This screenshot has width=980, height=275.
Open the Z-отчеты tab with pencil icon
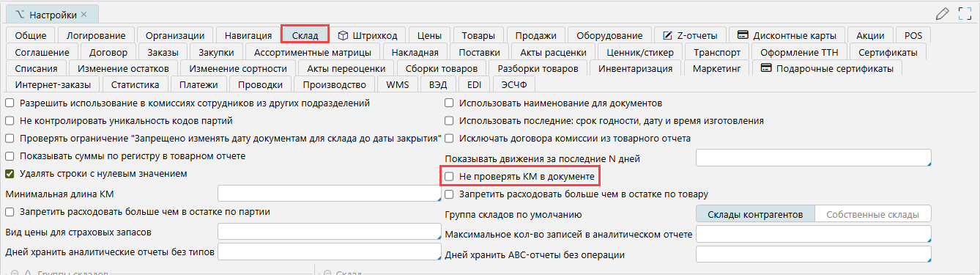click(689, 34)
